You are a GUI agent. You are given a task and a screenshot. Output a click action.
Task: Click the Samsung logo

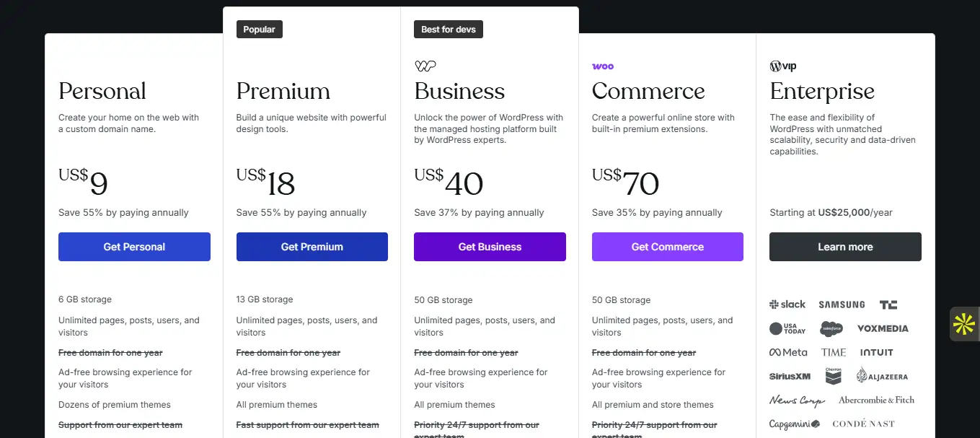(x=842, y=305)
